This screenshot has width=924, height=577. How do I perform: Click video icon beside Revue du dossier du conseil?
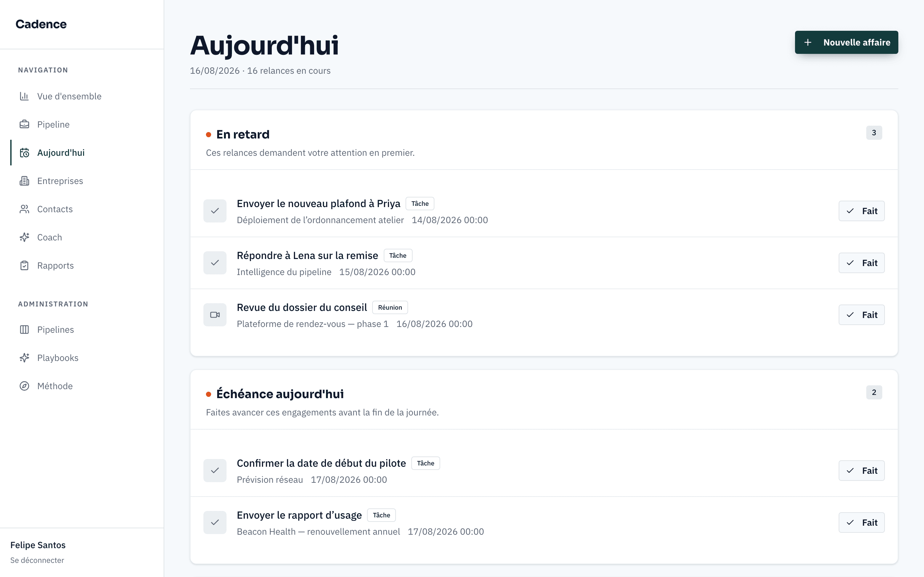(x=215, y=315)
